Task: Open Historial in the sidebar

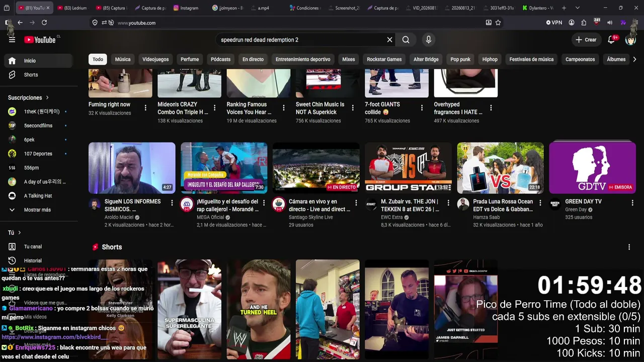Action: (38, 261)
